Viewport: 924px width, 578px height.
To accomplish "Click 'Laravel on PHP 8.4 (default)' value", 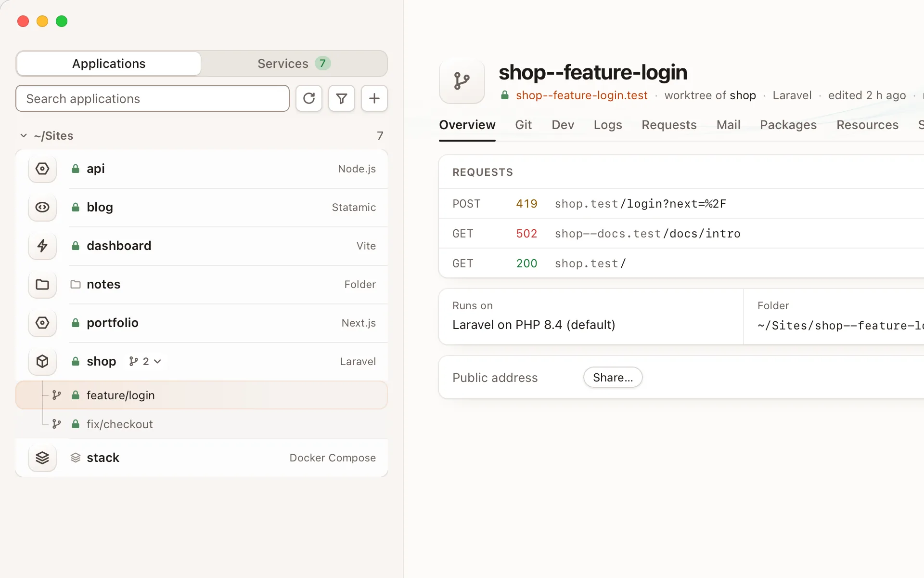I will point(534,325).
